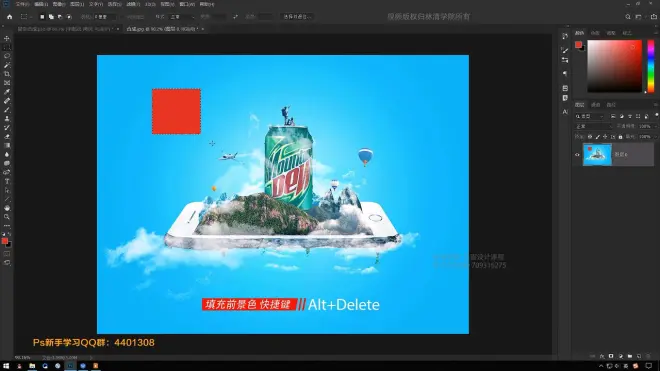Toggle the layer filter switch in Layers panel
This screenshot has width=660, height=371.
[656, 115]
